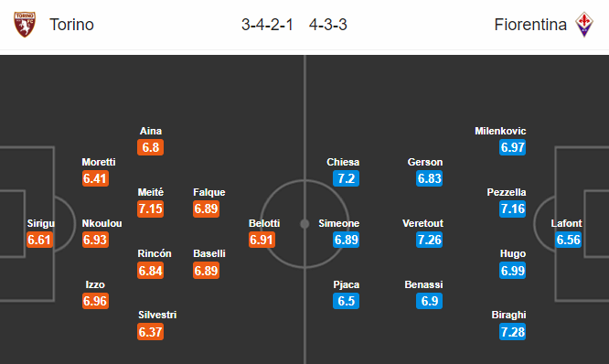Select Biraghi's 7.28 rating badge
The height and width of the screenshot is (364, 609).
513,332
